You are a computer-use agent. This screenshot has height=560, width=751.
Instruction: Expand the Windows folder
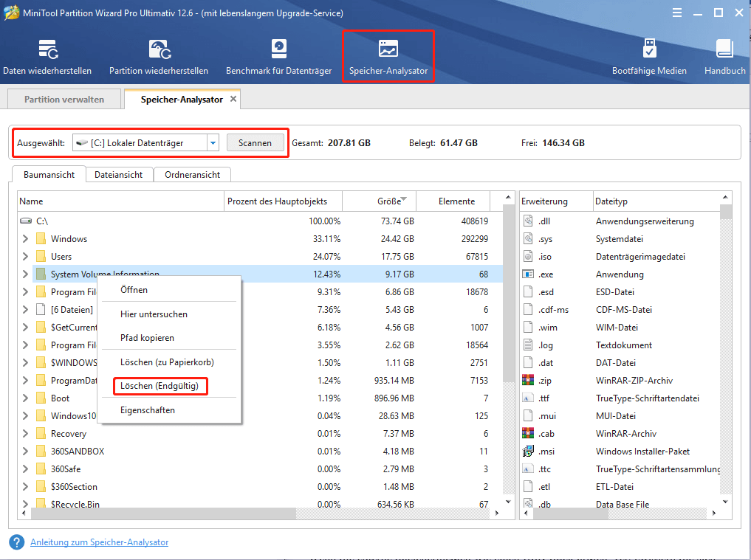(25, 239)
